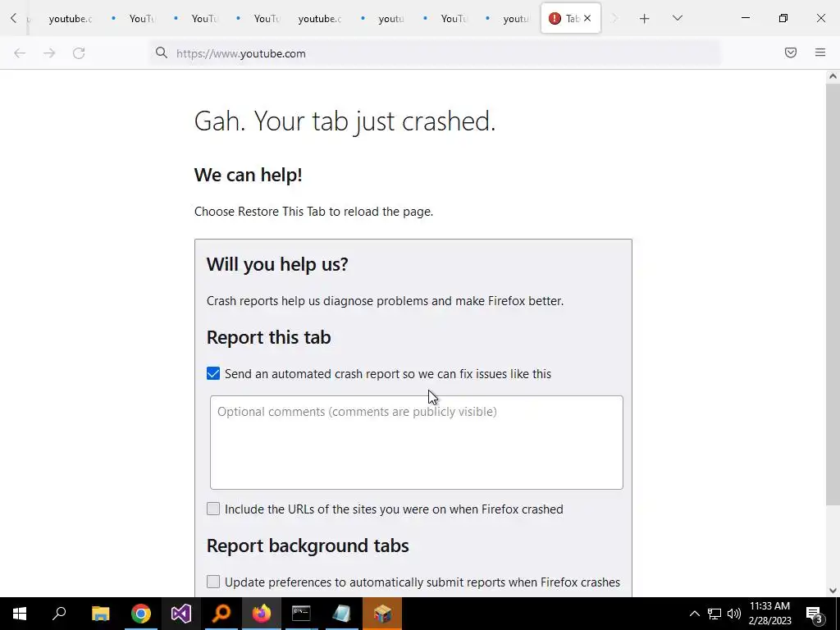Expand the List all tabs chevron
The image size is (840, 630).
(677, 18)
